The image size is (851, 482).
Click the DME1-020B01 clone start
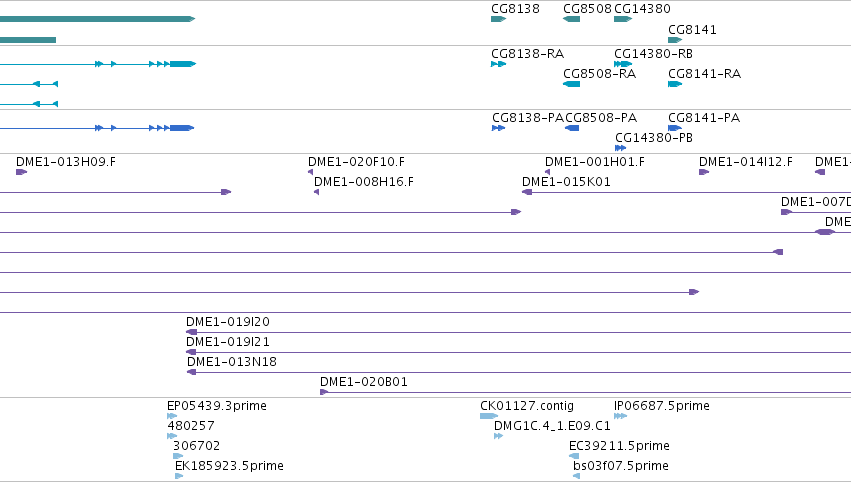(324, 392)
